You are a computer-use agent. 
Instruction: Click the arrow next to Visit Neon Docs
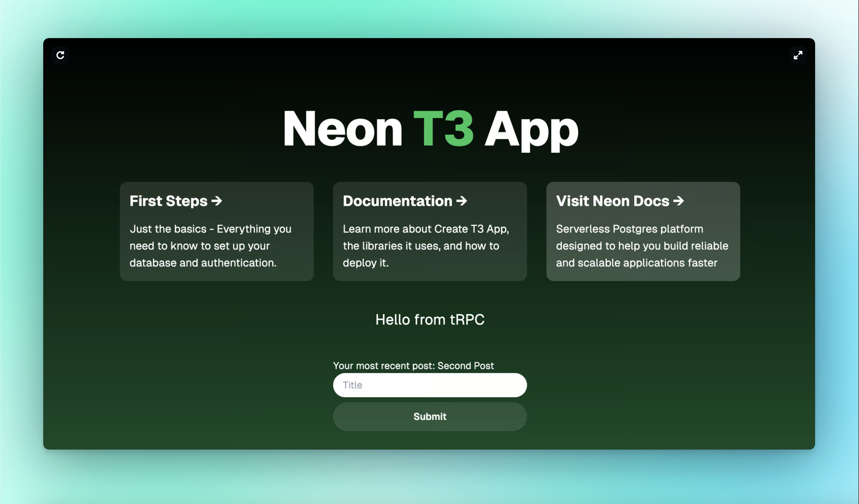tap(678, 201)
